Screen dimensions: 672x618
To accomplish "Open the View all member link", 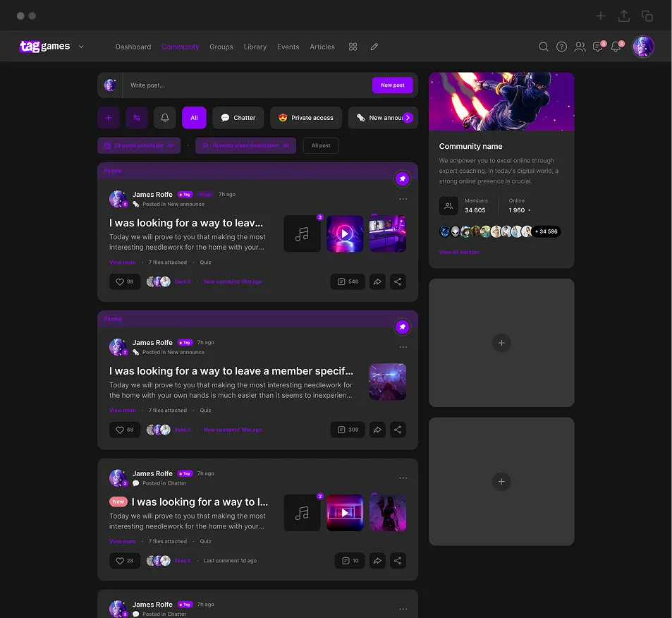I will (459, 252).
